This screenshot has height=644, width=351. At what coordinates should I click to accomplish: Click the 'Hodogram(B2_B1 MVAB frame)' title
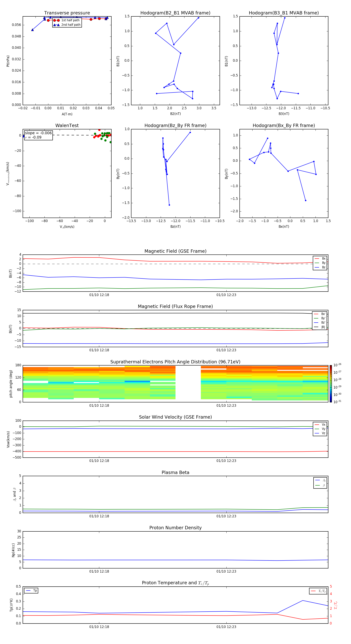point(175,13)
